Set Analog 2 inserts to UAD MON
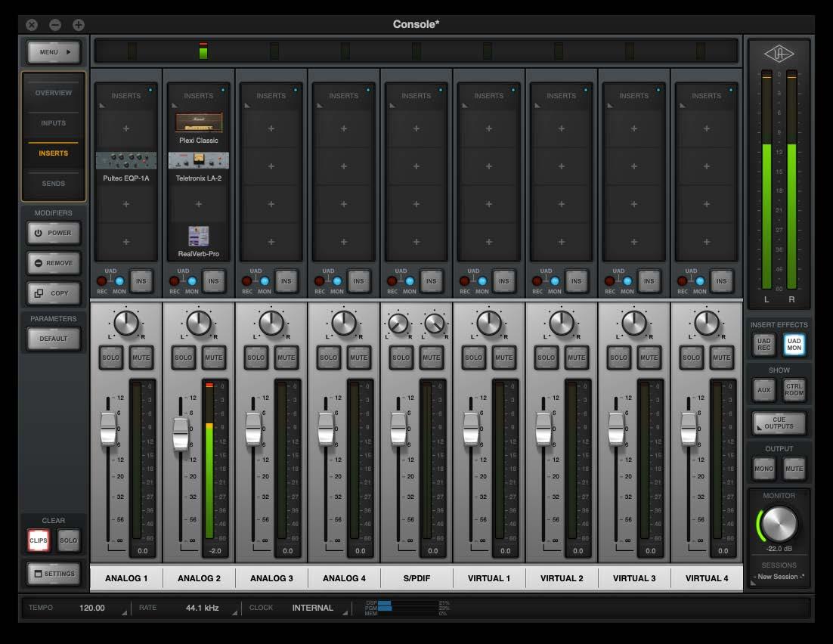Image resolution: width=833 pixels, height=644 pixels. coord(192,281)
